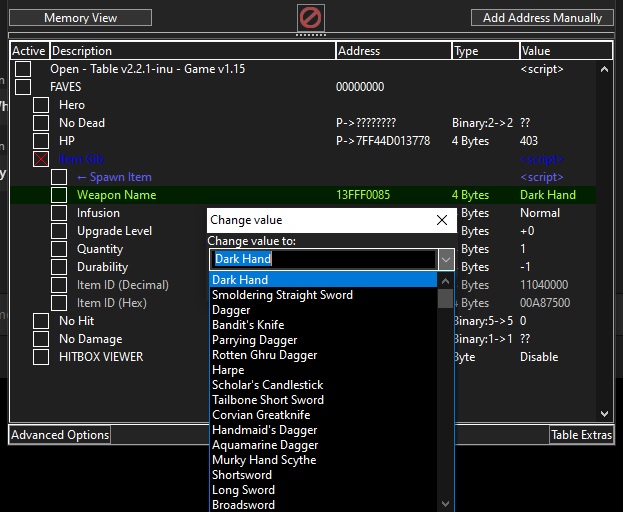The height and width of the screenshot is (512, 623).
Task: Select Smoldering Straight Sword from list
Action: [282, 295]
